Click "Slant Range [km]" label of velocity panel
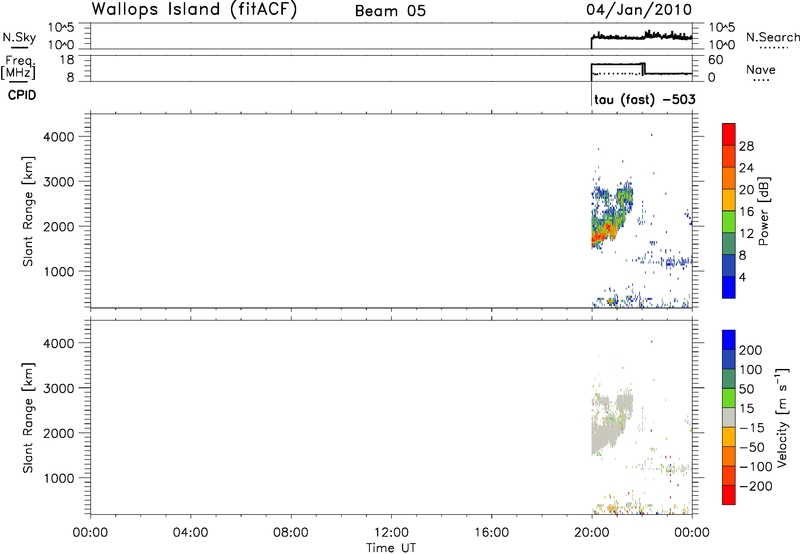This screenshot has width=800, height=554. tap(28, 418)
